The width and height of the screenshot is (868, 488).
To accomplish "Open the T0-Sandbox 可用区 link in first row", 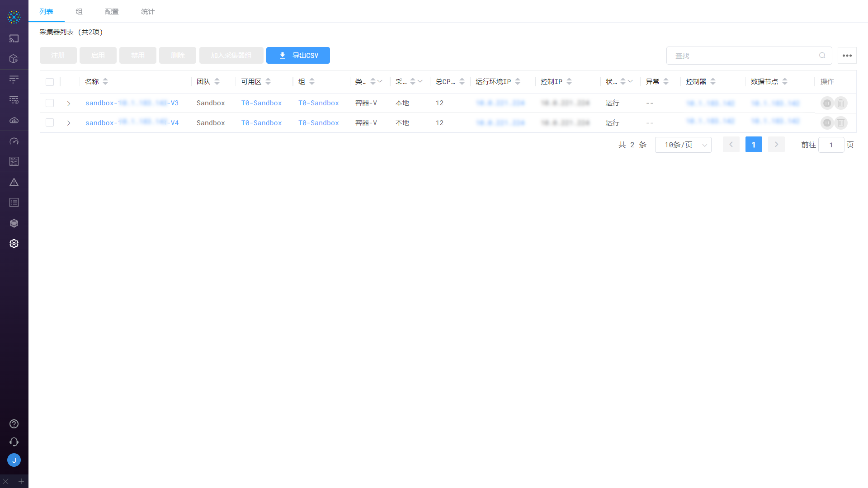I will coord(261,103).
